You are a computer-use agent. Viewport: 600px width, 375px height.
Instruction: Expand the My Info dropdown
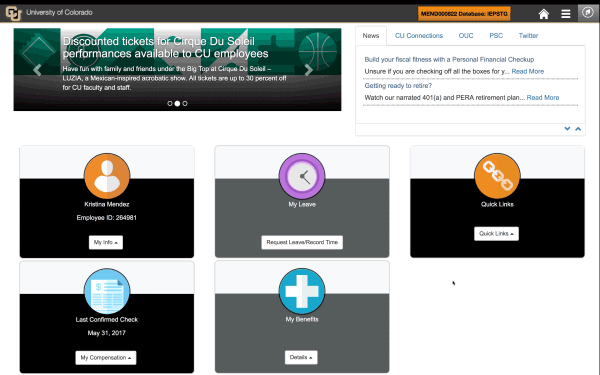(x=106, y=242)
